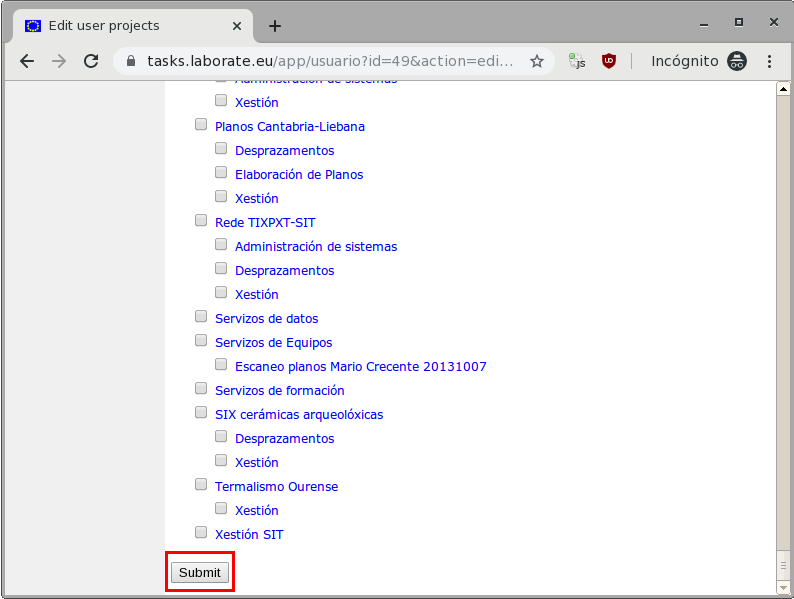Click the address bar URL field
Image resolution: width=794 pixels, height=599 pixels.
coord(330,61)
